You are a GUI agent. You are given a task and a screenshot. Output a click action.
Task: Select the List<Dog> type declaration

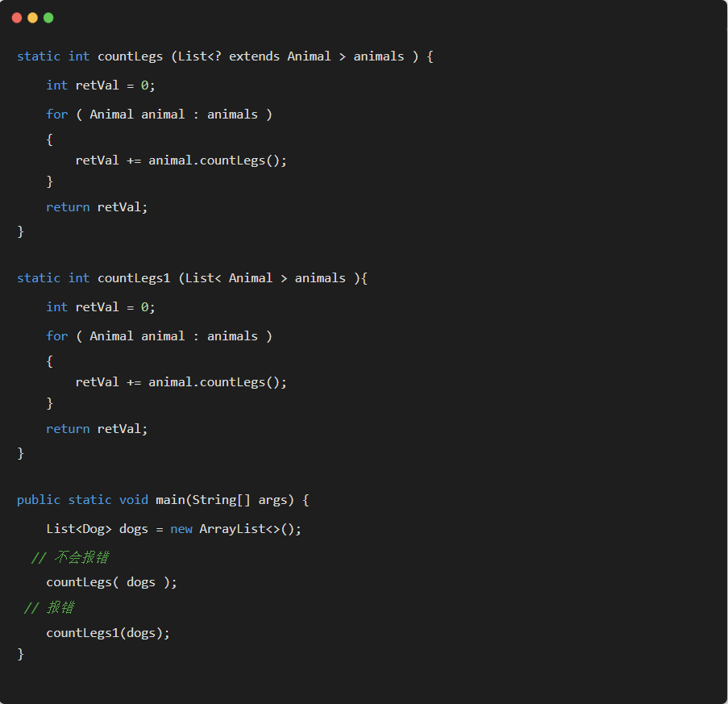(x=79, y=529)
